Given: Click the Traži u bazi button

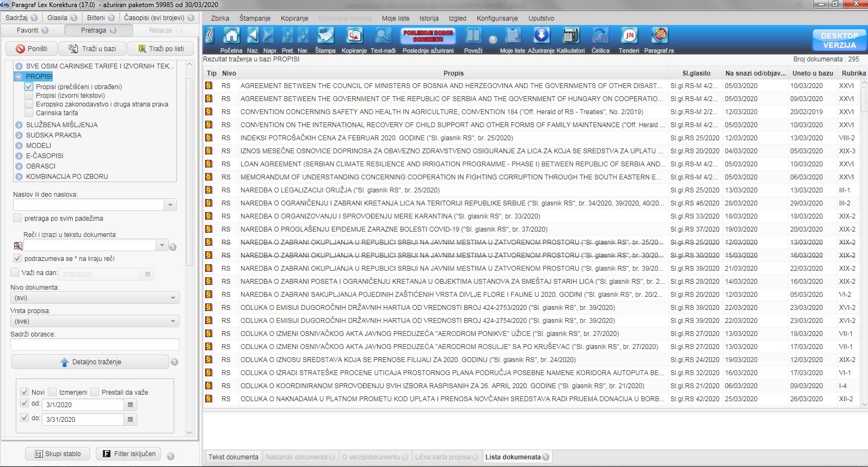Looking at the screenshot, I should [93, 49].
